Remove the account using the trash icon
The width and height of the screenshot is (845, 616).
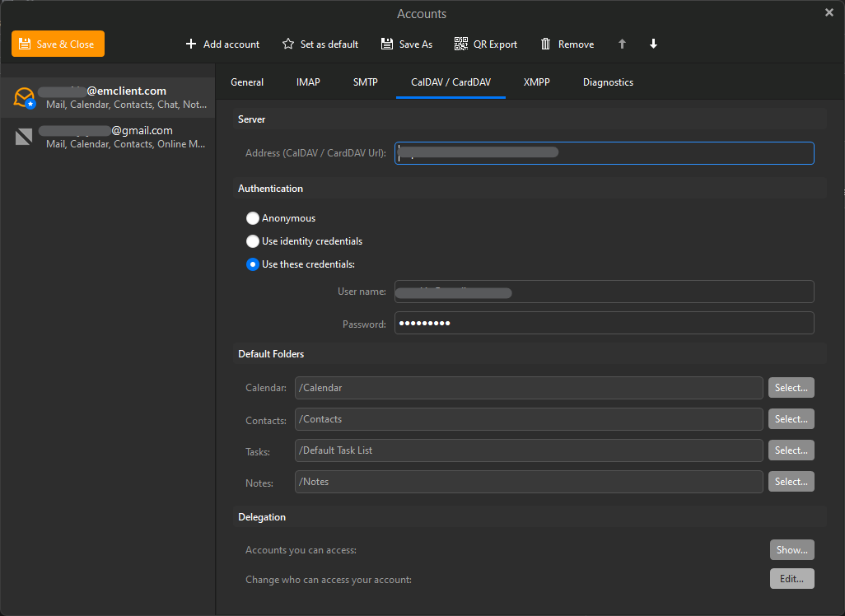(545, 44)
